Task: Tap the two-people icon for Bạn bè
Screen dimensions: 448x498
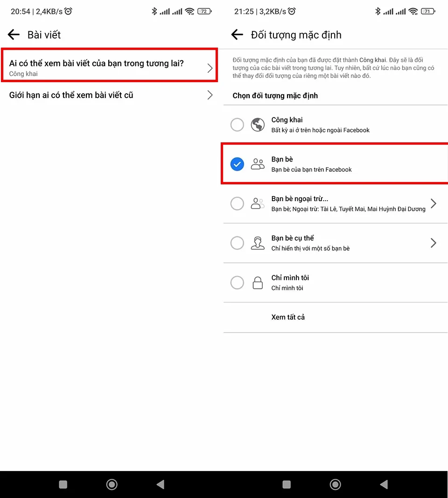Action: [258, 164]
